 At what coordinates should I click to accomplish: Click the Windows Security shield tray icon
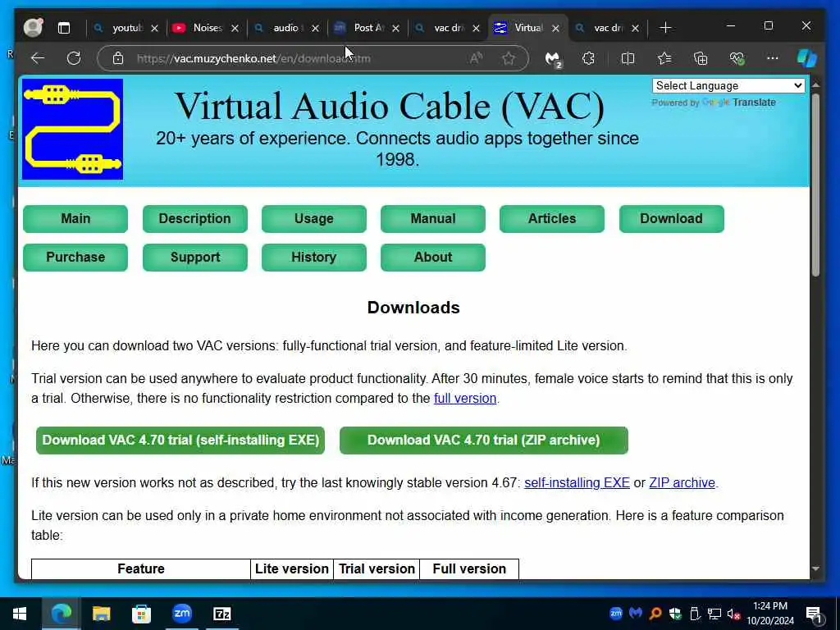pyautogui.click(x=675, y=614)
